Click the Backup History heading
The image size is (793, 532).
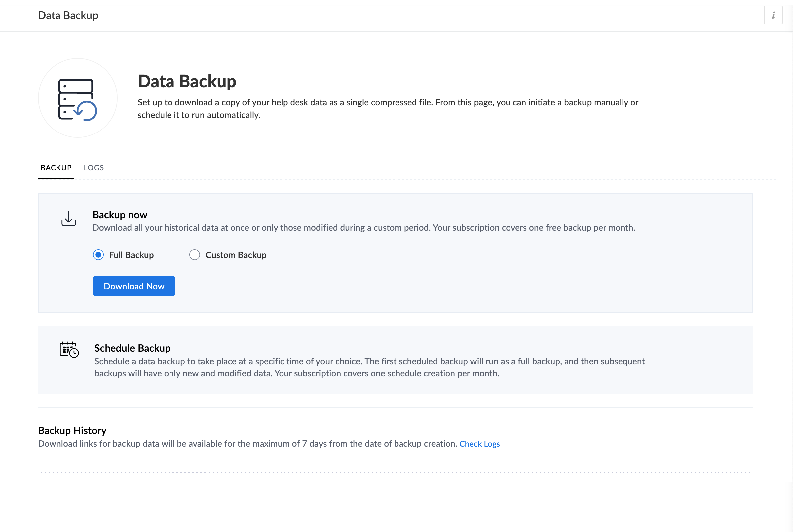(x=72, y=431)
